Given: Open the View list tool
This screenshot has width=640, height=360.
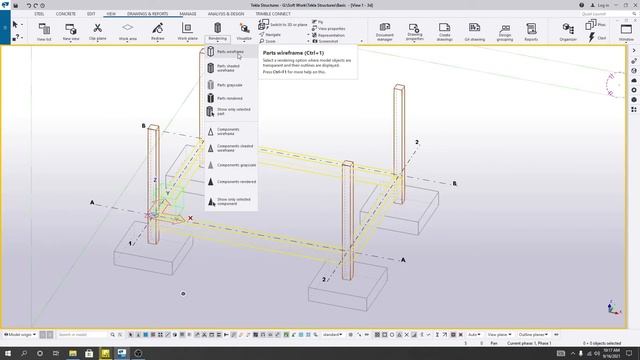Looking at the screenshot, I should pyautogui.click(x=44, y=32).
